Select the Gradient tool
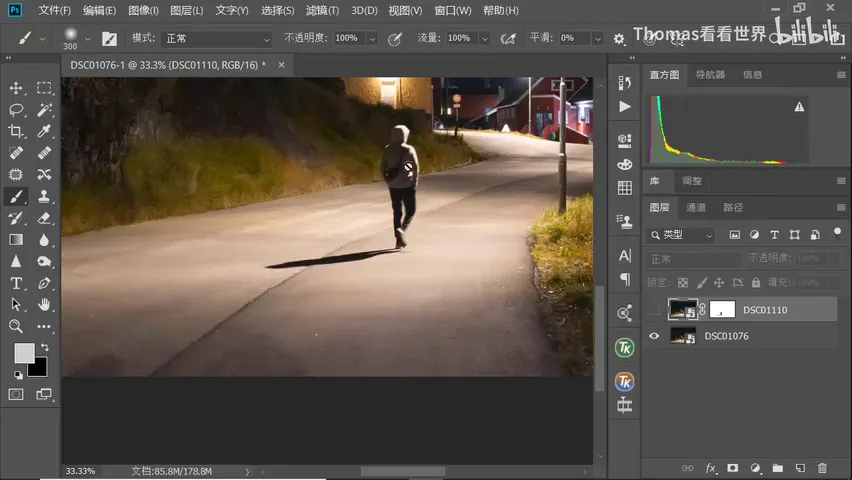 [16, 240]
